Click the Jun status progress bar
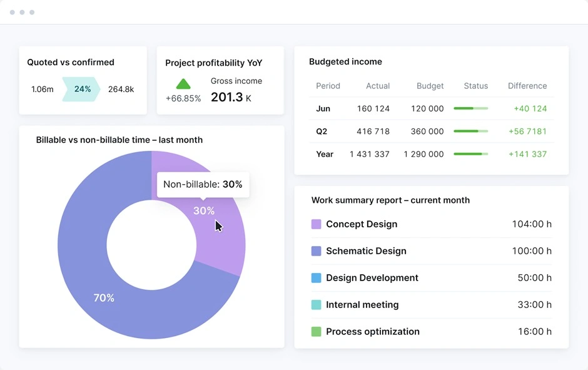The image size is (588, 370). 470,109
